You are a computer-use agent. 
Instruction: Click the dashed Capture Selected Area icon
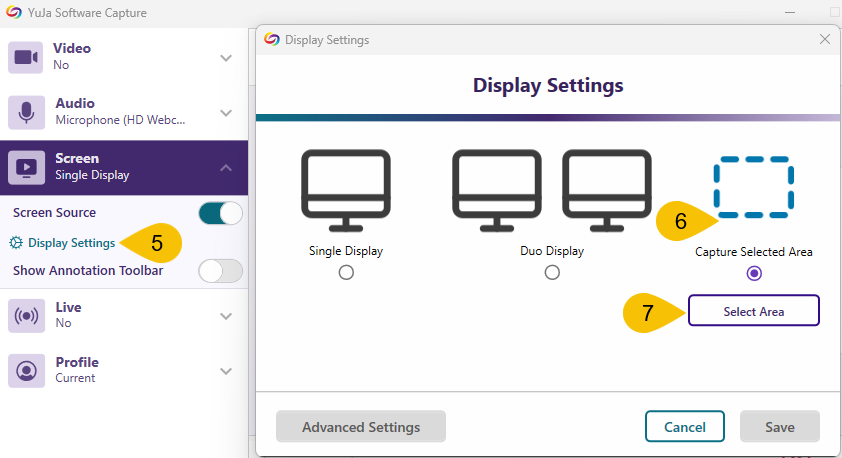coord(753,187)
